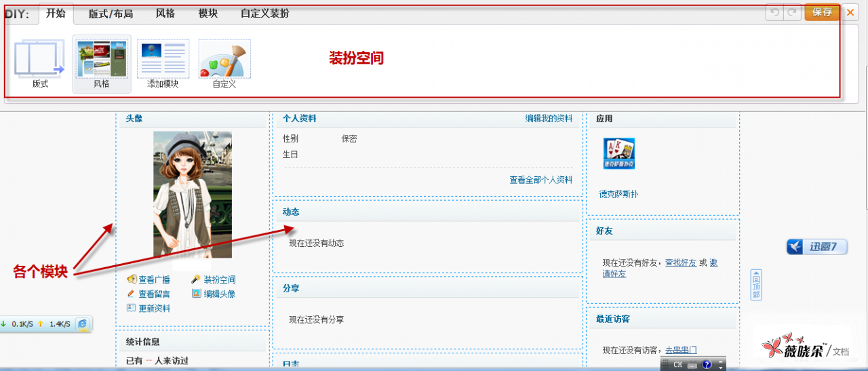Open the 自定义 palette icon
Viewport: 868px width, 371px height.
pyautogui.click(x=224, y=59)
